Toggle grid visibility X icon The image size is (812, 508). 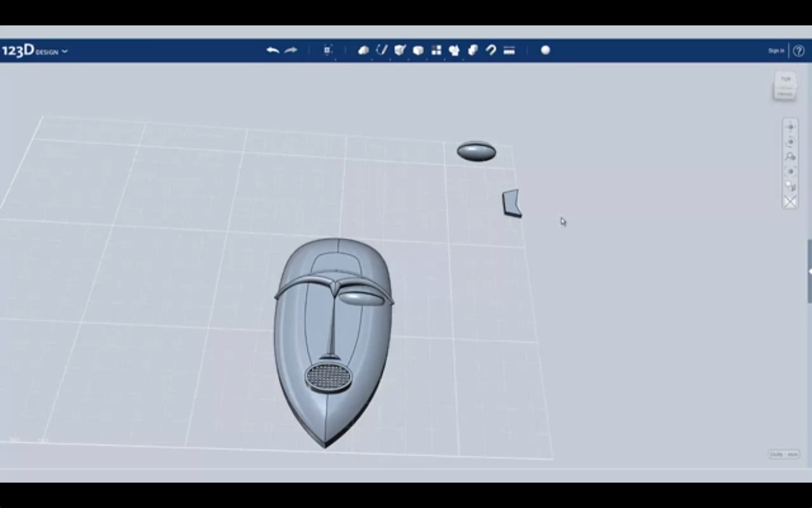(x=790, y=202)
